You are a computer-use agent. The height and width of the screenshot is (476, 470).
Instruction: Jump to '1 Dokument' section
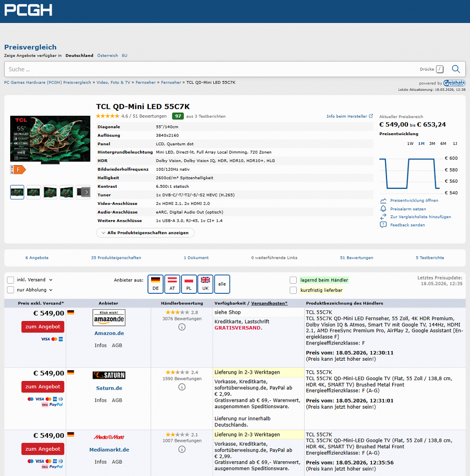click(x=196, y=258)
